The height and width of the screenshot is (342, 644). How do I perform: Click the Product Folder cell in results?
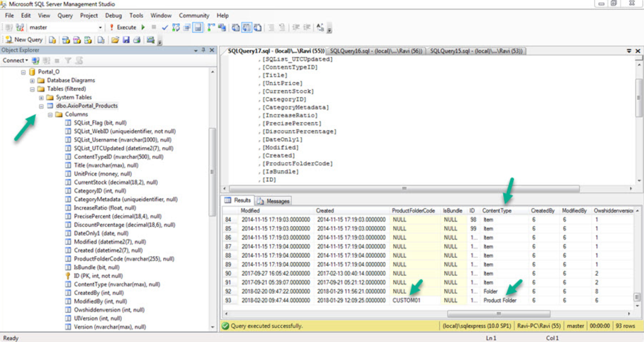504,300
